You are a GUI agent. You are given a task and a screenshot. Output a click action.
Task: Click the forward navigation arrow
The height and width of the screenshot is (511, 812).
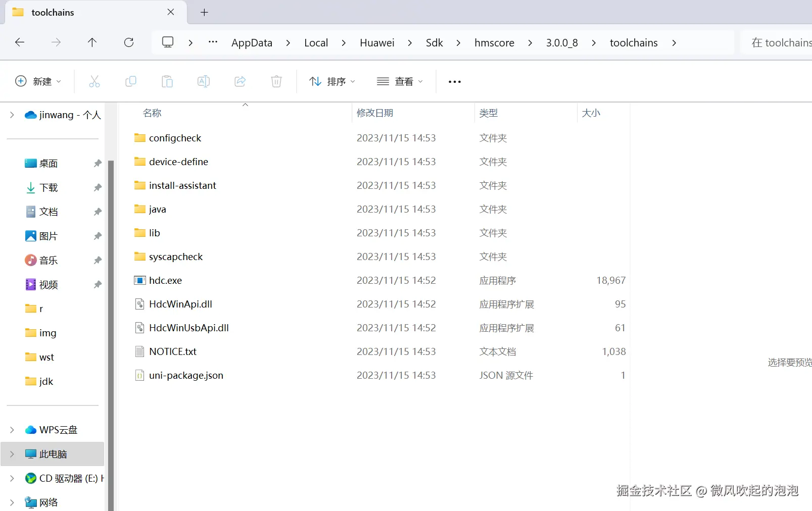pyautogui.click(x=56, y=42)
